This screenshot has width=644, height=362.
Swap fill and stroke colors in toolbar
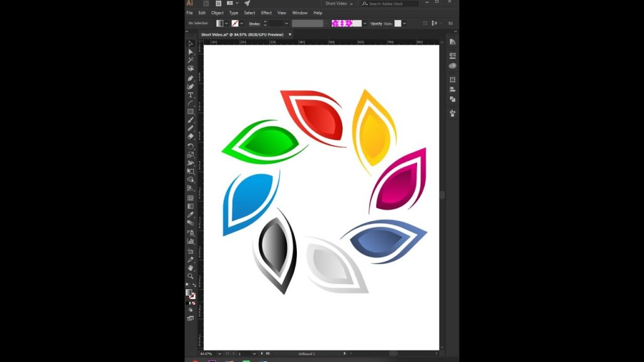[x=195, y=285]
